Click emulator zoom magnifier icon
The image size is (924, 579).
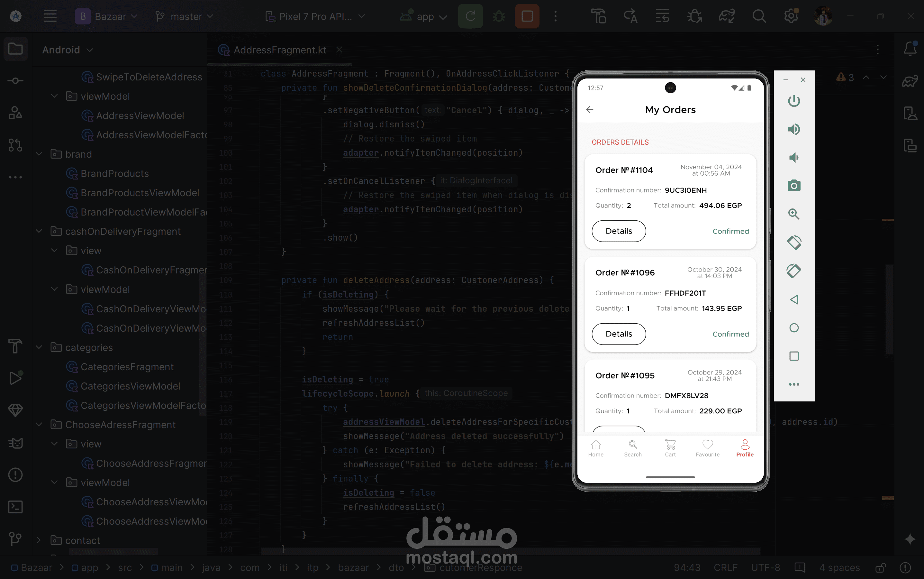pos(794,214)
